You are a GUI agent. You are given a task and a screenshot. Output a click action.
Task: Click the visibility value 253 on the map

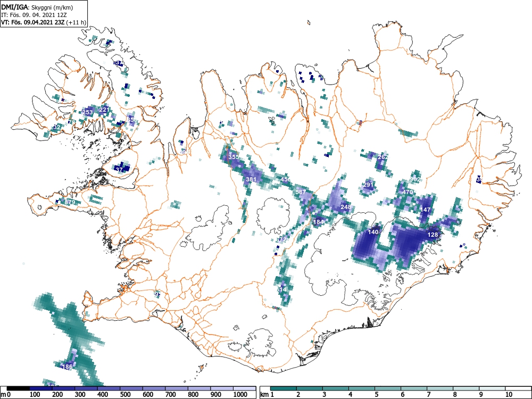(x=87, y=112)
